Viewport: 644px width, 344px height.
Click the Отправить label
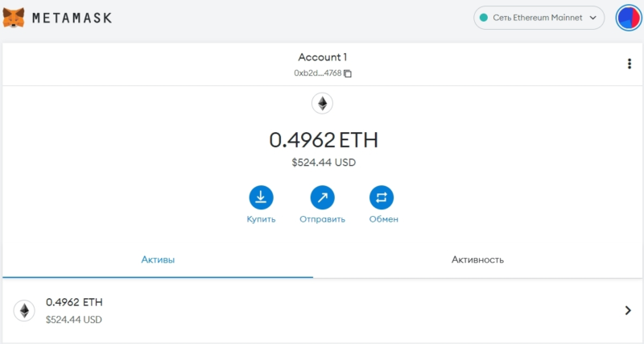[323, 219]
